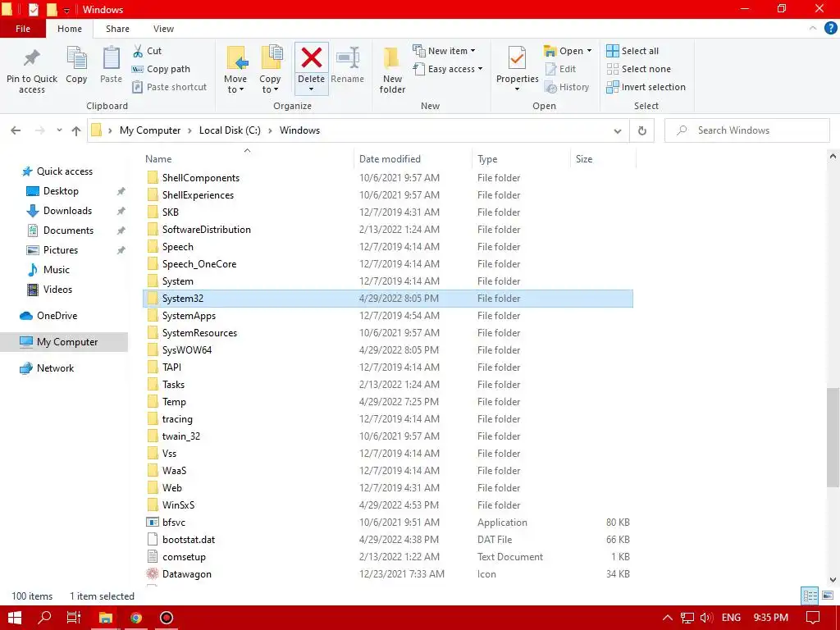Switch to large icons view layout
Screen dimensions: 840x630
[x=828, y=596]
